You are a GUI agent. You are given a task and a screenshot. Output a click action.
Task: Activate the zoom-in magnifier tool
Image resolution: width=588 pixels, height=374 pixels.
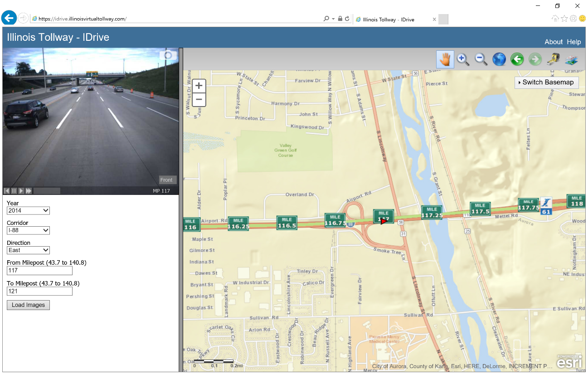tap(463, 59)
